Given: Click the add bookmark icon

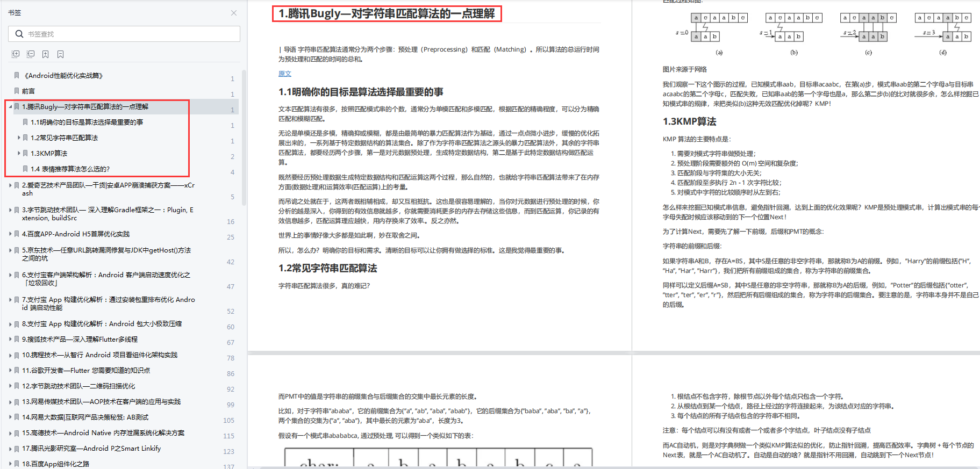Looking at the screenshot, I should click(46, 54).
